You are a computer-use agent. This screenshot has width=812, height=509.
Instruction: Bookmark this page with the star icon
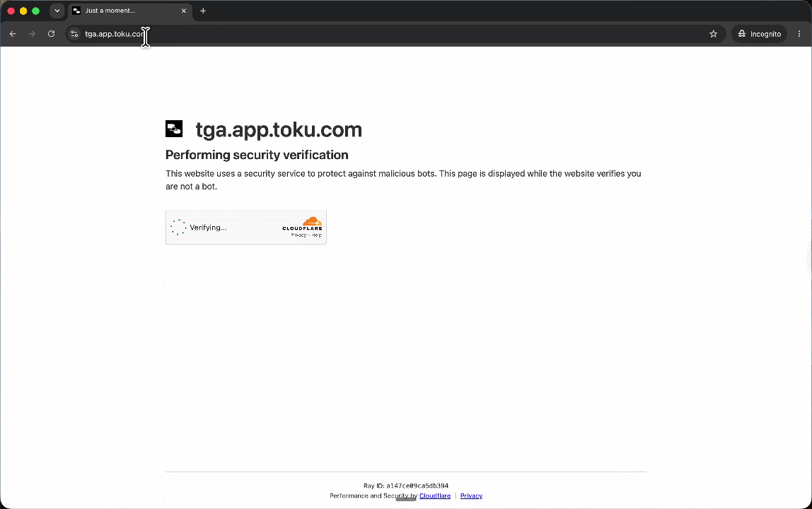coord(713,34)
